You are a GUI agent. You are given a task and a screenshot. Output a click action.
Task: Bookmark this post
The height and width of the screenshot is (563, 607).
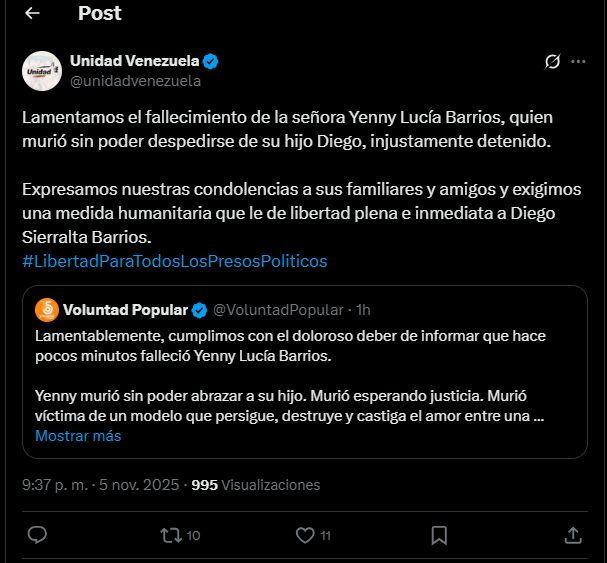tap(439, 535)
